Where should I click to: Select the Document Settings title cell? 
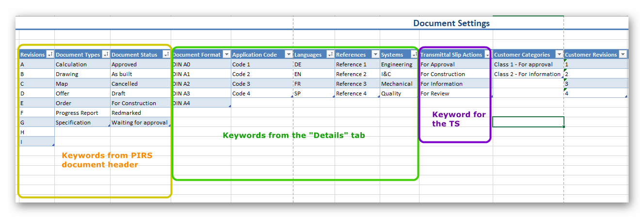click(x=451, y=23)
